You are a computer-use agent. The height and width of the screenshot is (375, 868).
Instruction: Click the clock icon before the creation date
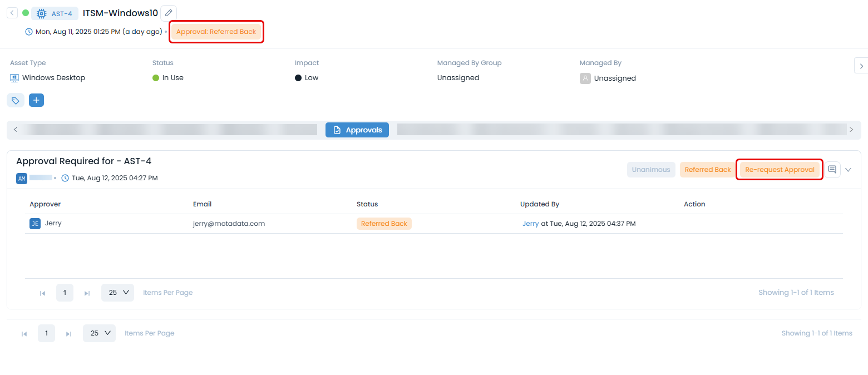(28, 31)
